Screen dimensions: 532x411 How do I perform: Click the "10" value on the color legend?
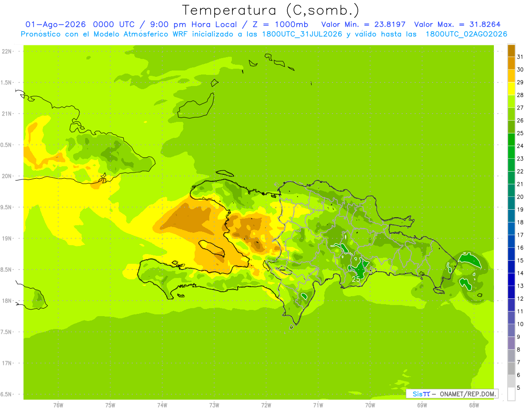pos(520,324)
